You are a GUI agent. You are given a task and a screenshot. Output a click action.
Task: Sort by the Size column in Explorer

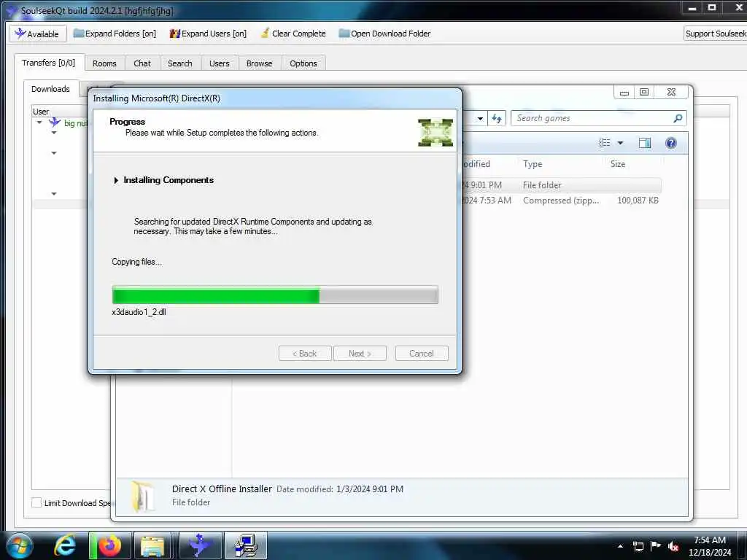tap(618, 164)
